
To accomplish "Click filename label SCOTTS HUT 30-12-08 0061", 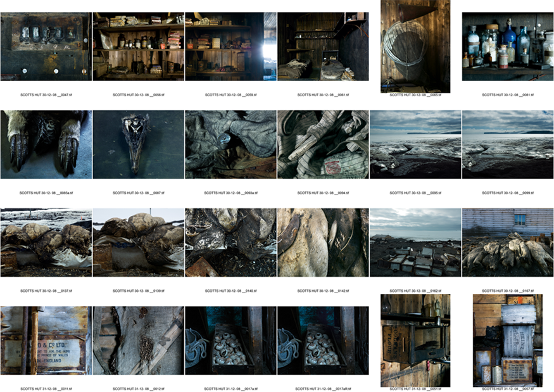I will [x=323, y=95].
